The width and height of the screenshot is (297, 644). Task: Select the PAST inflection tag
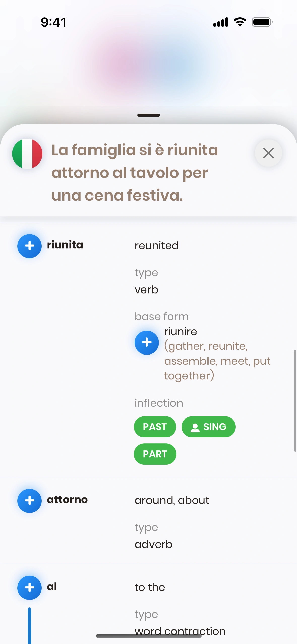[155, 427]
